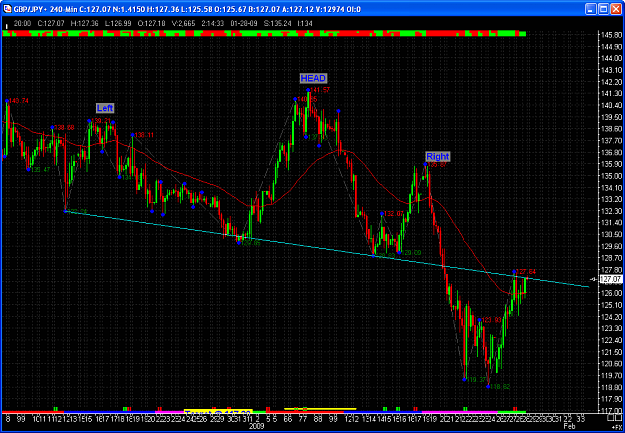This screenshot has width=625, height=433.
Task: Click the S:135.24 value in data bar
Action: tap(277, 24)
